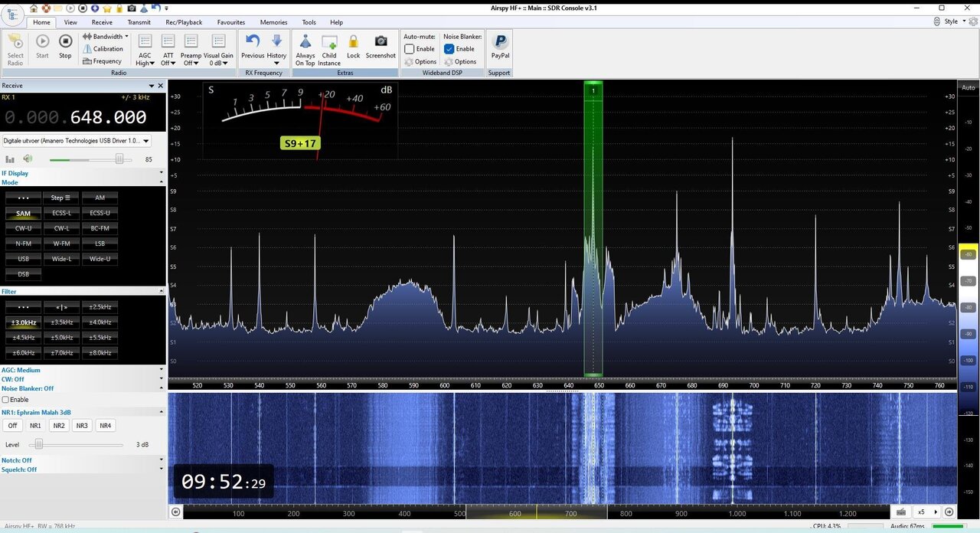Click the Lock padlock icon

coord(353,42)
